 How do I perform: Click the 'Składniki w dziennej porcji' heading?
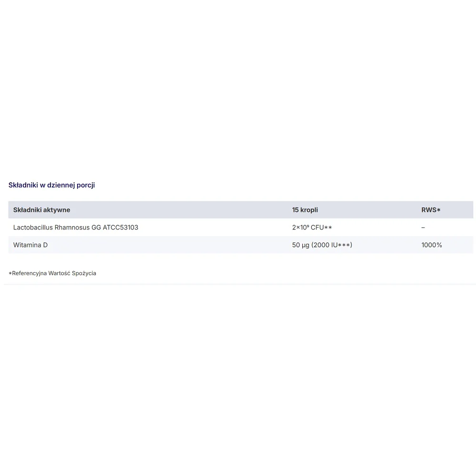point(51,185)
